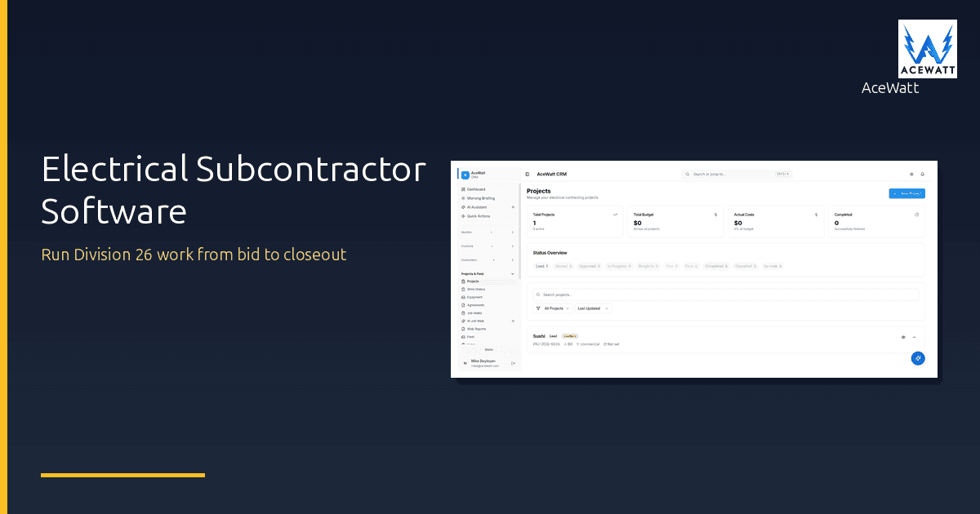Viewport: 980px width, 514px height.
Task: Click the Completed stats card
Action: (x=877, y=222)
